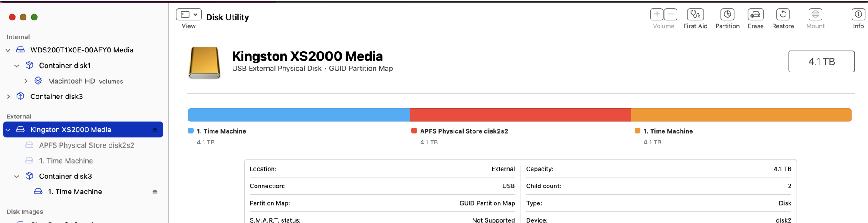Image resolution: width=868 pixels, height=223 pixels.
Task: Select Macintosh HD volumes
Action: click(85, 81)
